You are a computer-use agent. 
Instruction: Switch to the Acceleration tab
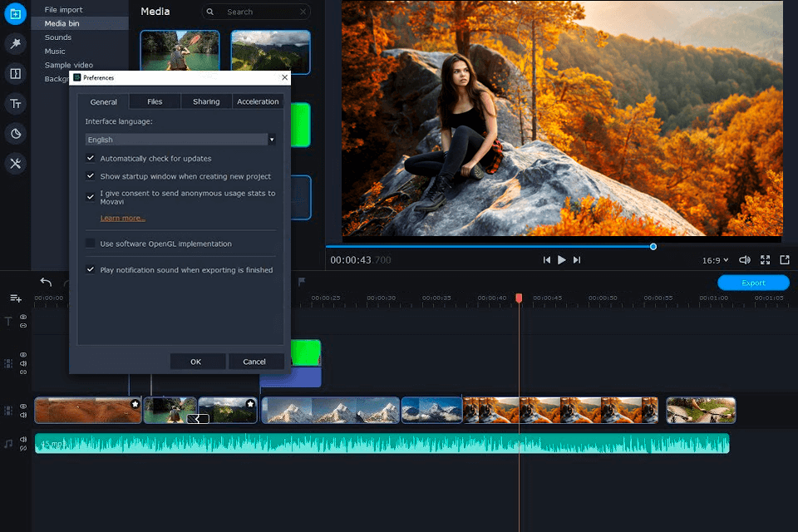coord(258,101)
